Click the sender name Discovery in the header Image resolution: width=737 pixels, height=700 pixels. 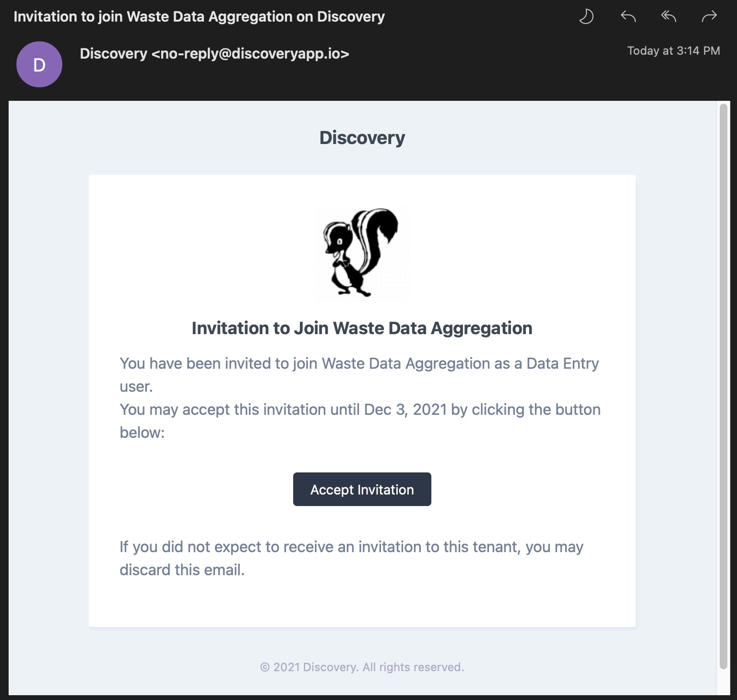114,53
